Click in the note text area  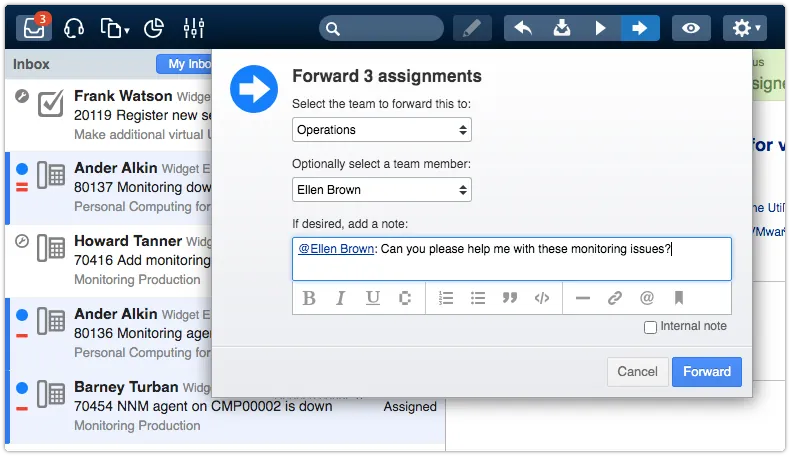tap(511, 259)
